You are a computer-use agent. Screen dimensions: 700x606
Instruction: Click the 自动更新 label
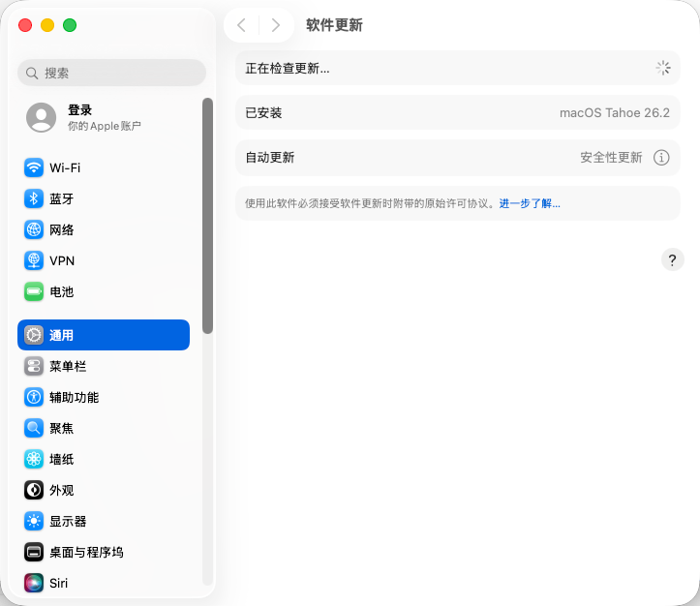270,158
